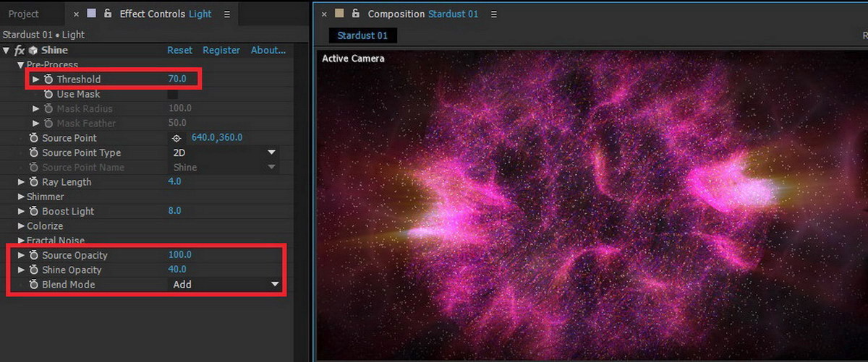Screen dimensions: 868x362
Task: Expand the Fractal Noise group
Action: (x=21, y=241)
